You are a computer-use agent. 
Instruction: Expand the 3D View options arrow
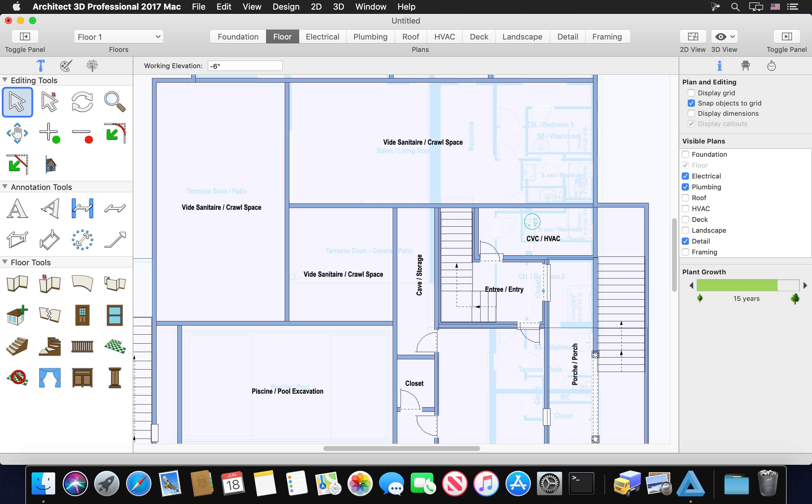coord(732,37)
